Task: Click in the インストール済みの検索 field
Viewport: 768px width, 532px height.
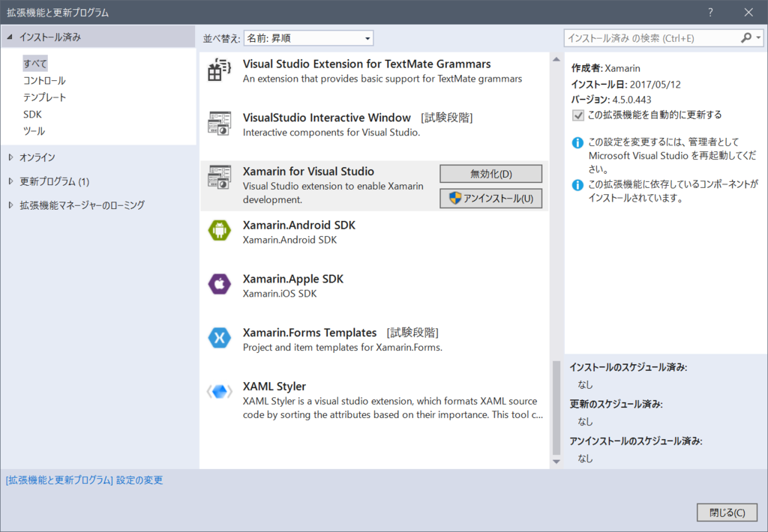Action: (x=652, y=38)
